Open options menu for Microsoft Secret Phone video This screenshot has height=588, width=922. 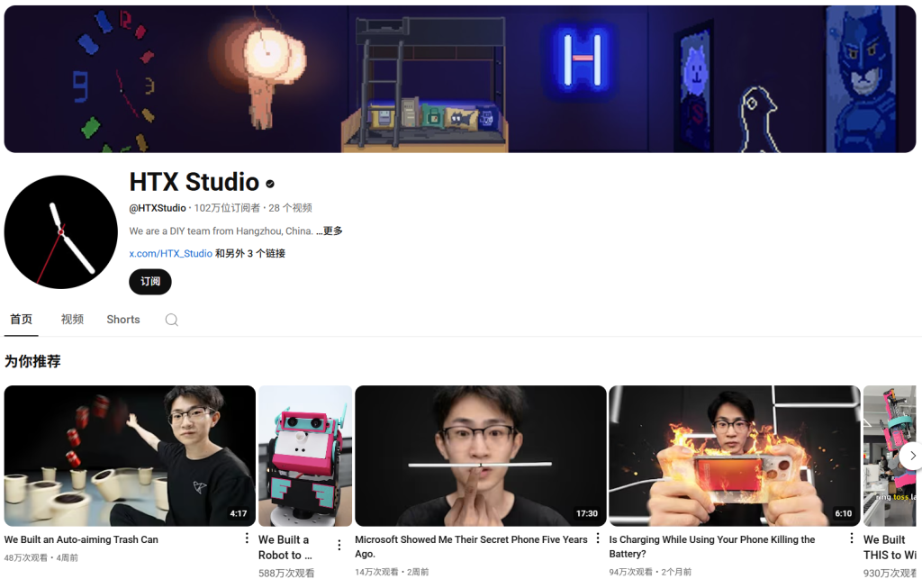[x=598, y=538]
